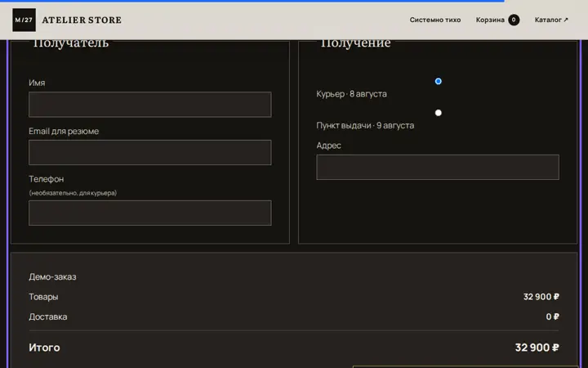Focus the Имя input field
588x368 pixels.
pos(150,105)
